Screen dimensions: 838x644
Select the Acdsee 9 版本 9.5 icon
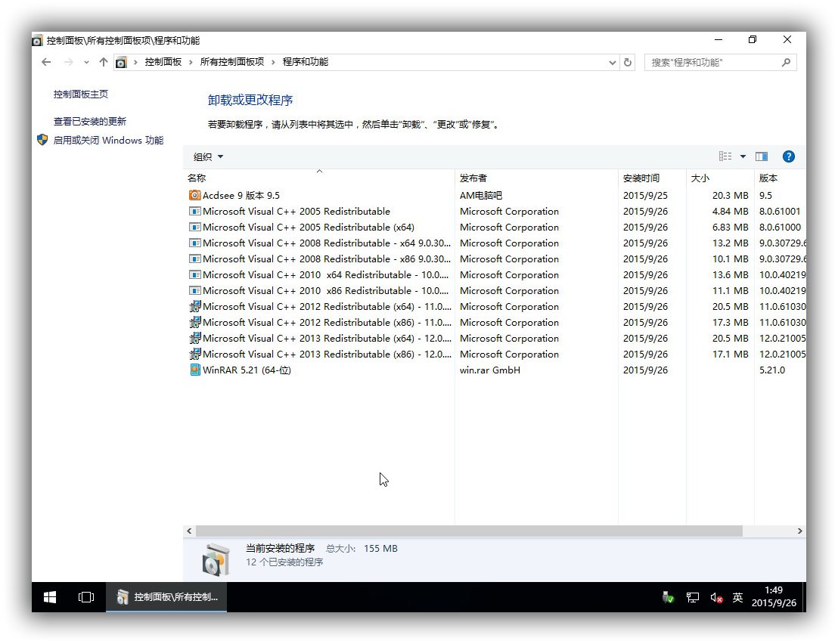point(195,196)
